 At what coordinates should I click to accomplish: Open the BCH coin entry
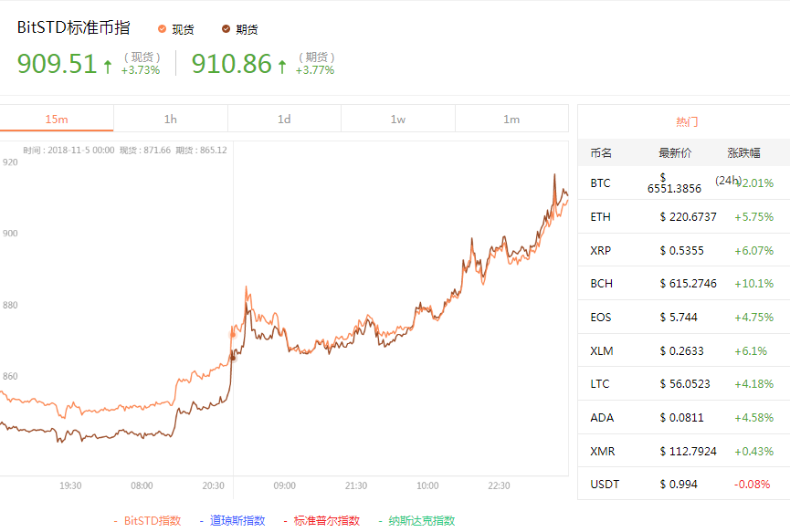pyautogui.click(x=684, y=284)
